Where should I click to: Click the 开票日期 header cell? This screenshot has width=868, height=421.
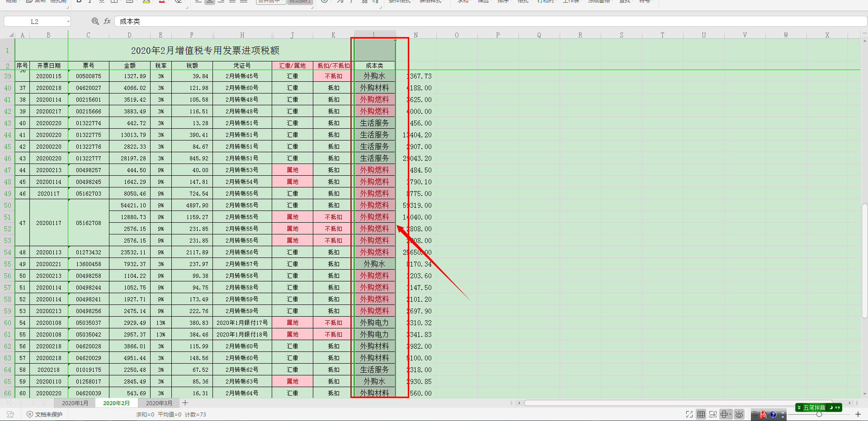tap(49, 65)
